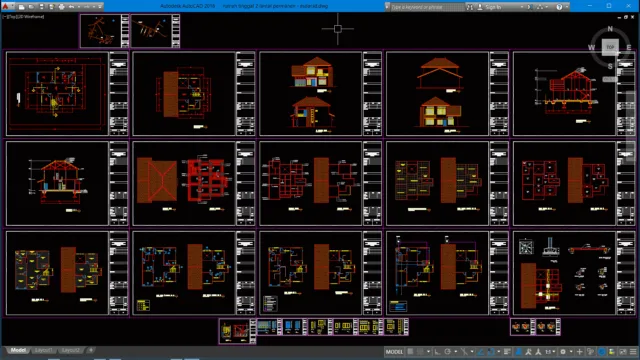The image size is (640, 360).
Task: Click the Autodesk Exchange Apps icon
Action: point(529,7)
